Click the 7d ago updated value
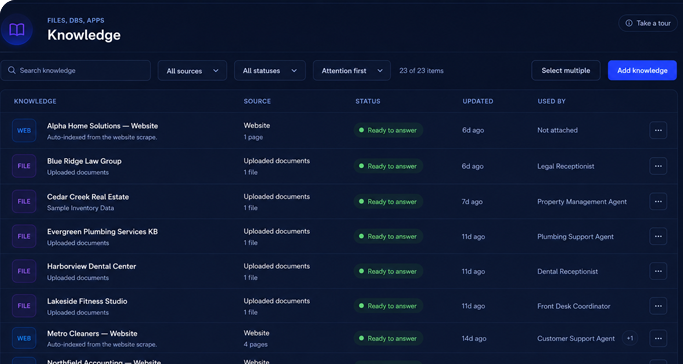 pos(472,202)
